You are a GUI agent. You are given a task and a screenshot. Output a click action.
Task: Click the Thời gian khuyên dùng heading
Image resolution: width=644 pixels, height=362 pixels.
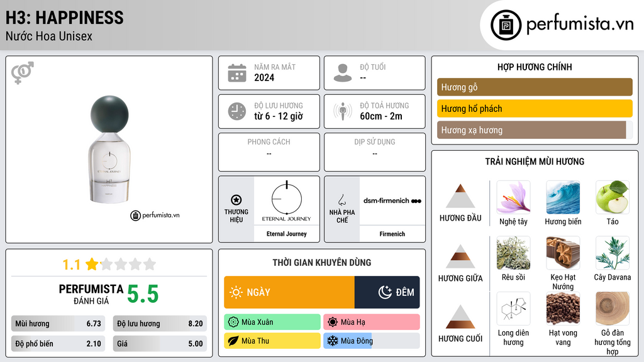322,262
